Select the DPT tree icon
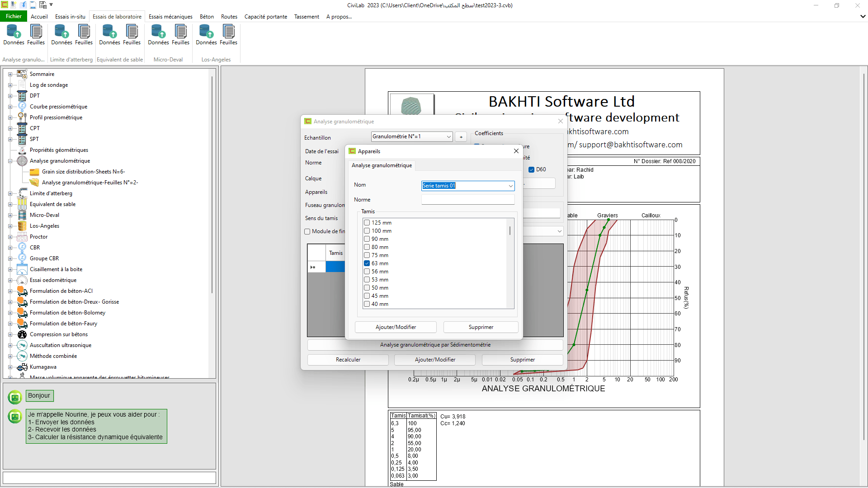 [x=22, y=96]
